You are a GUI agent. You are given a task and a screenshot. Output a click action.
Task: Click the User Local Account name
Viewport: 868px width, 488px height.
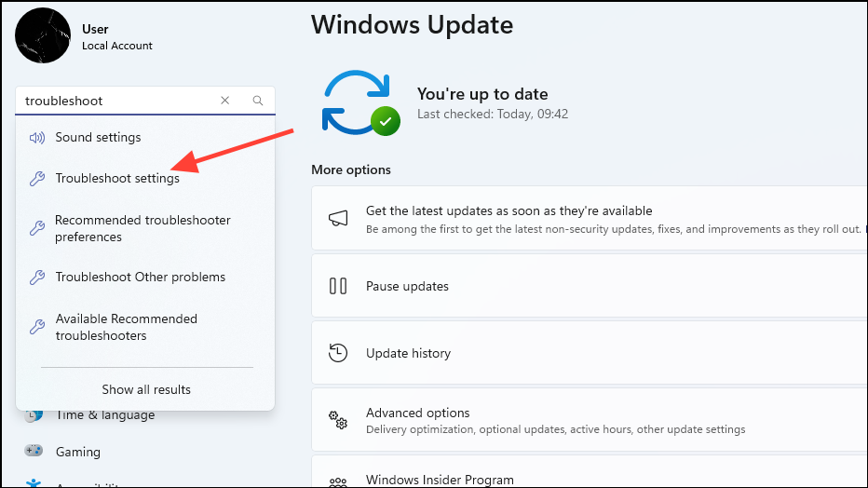point(116,37)
